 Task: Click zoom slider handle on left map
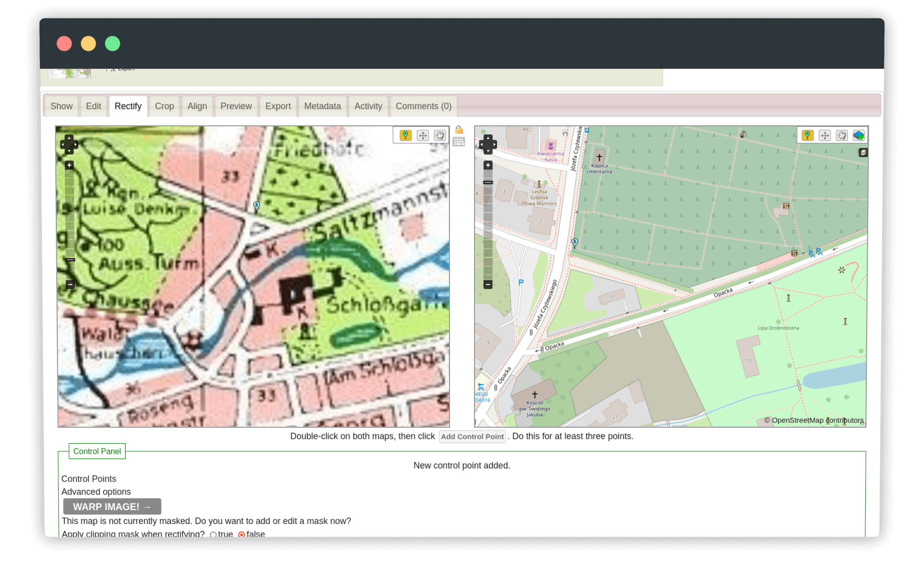[70, 260]
